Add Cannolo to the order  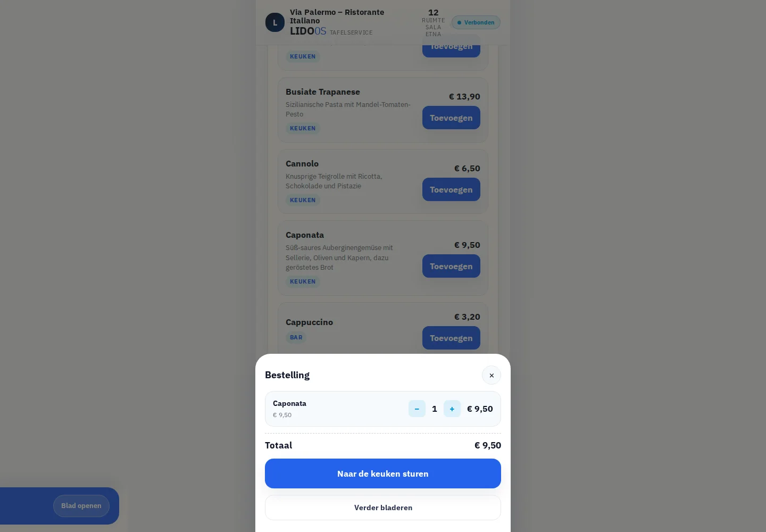[451, 189]
